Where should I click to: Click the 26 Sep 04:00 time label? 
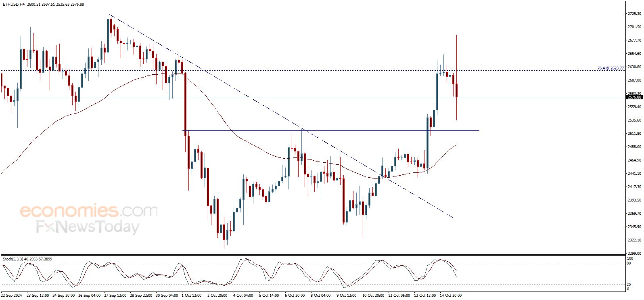point(89,296)
